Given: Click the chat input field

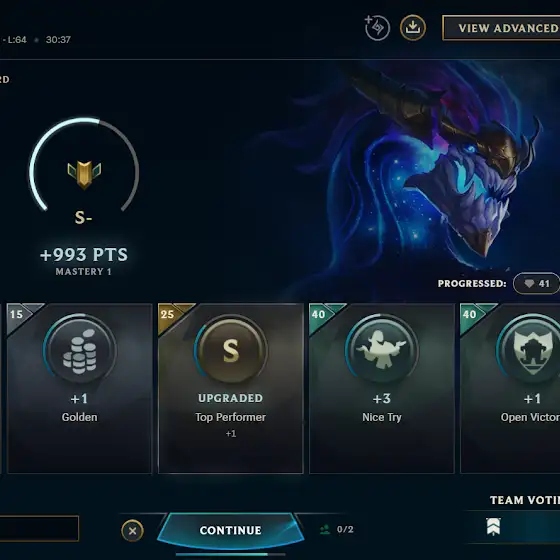Looking at the screenshot, I should pyautogui.click(x=39, y=528).
